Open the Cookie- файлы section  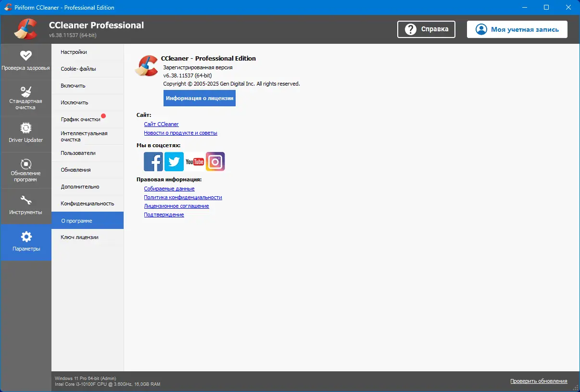click(88, 69)
